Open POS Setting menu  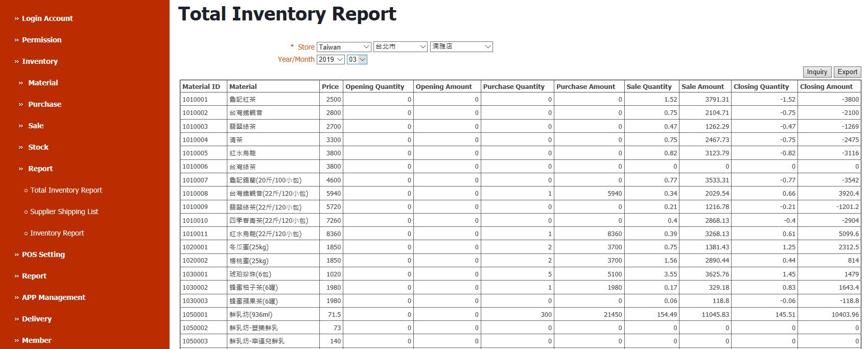pos(43,254)
